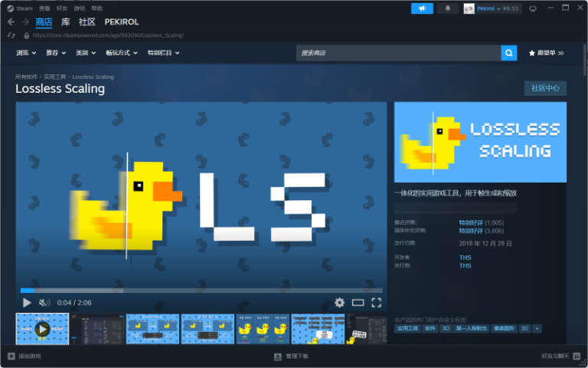Enter fullscreen video mode

click(x=376, y=303)
